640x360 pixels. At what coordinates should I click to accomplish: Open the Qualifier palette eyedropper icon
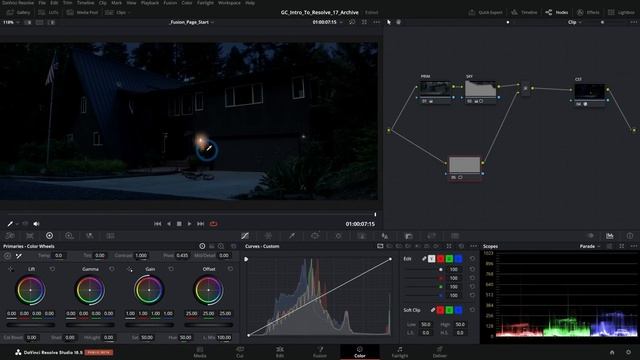pos(292,236)
